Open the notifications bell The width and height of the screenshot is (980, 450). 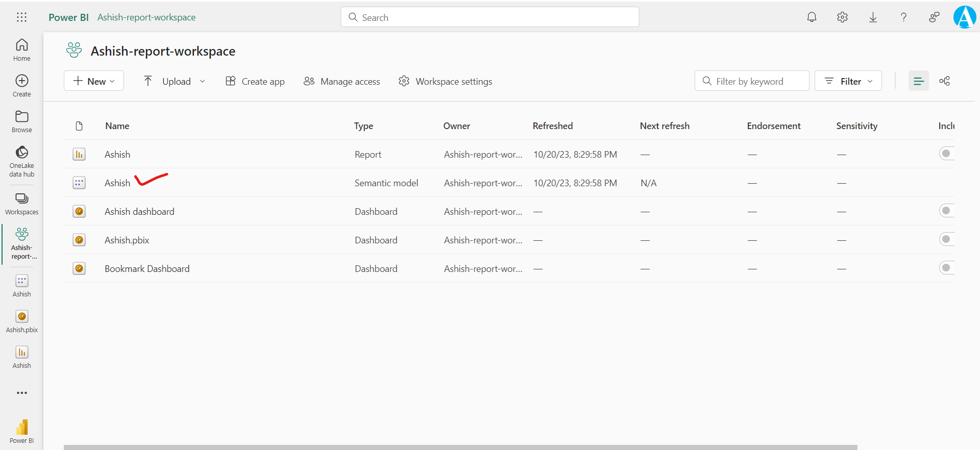812,17
